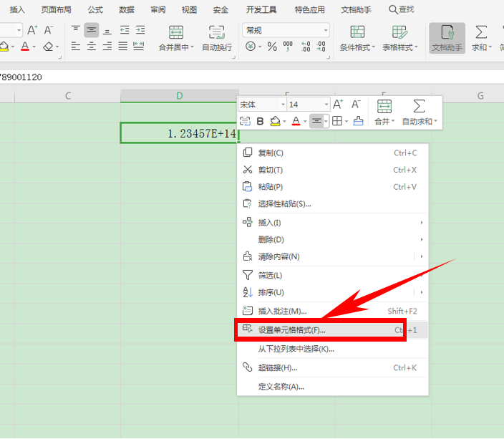Align text left in ribbon
Image resolution: width=504 pixels, height=439 pixels.
76,47
